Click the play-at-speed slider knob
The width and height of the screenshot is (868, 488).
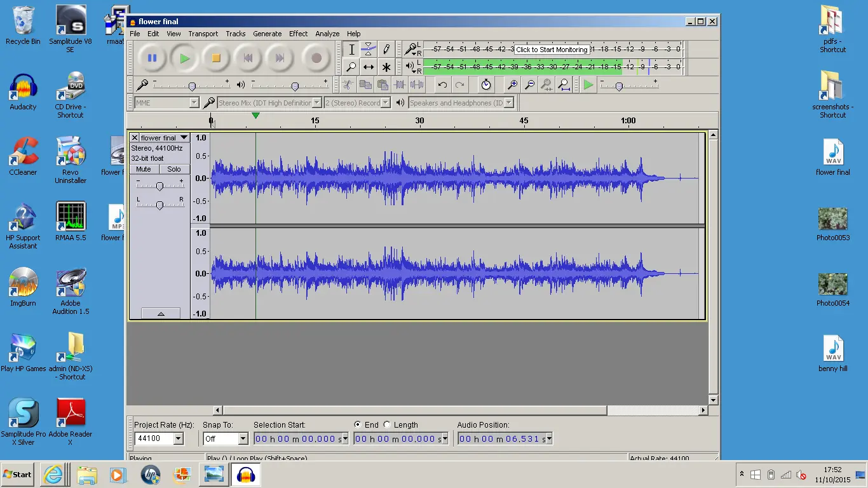(x=620, y=86)
